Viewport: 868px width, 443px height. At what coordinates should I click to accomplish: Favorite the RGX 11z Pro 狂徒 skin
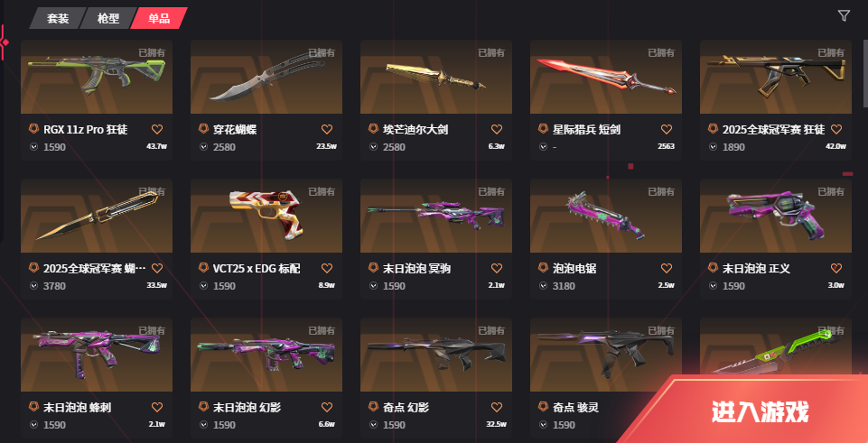click(157, 129)
